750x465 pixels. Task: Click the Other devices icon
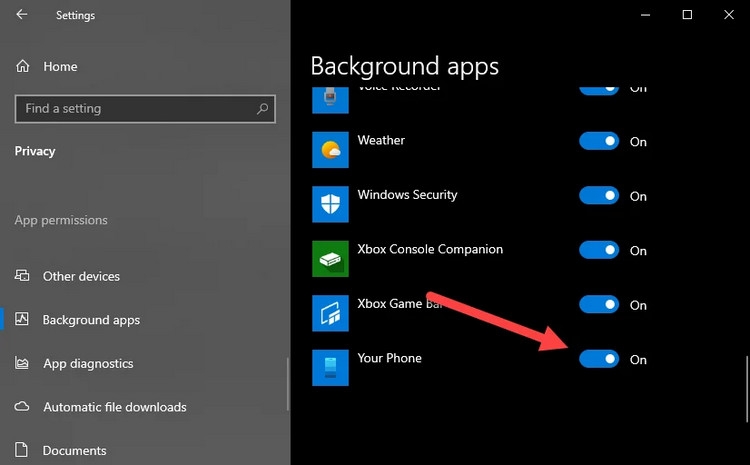(x=22, y=276)
